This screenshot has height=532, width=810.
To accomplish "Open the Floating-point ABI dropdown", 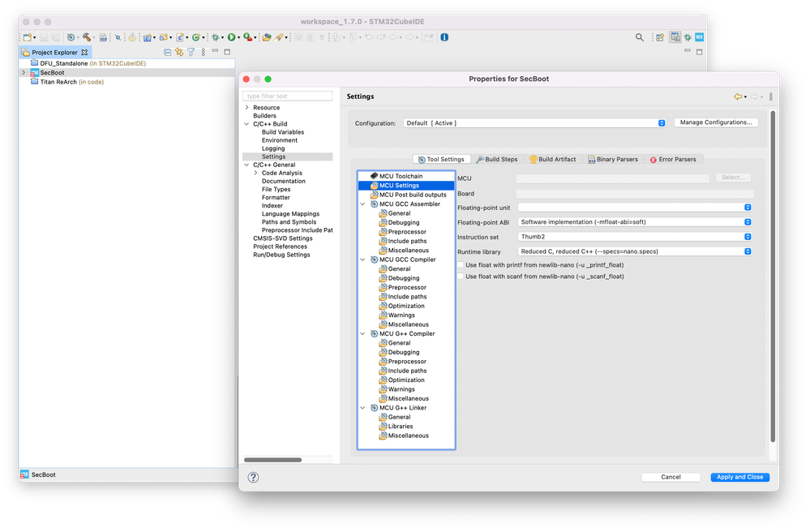I will (x=635, y=222).
